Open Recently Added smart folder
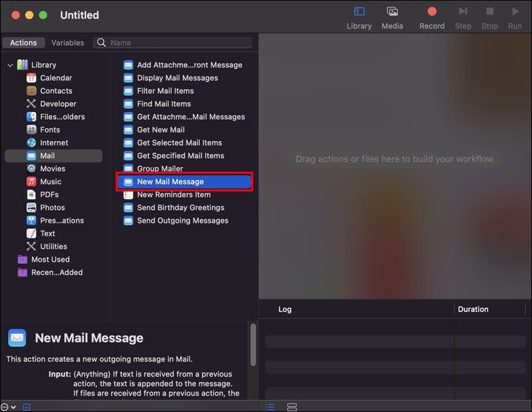The height and width of the screenshot is (412, 532). tap(50, 272)
